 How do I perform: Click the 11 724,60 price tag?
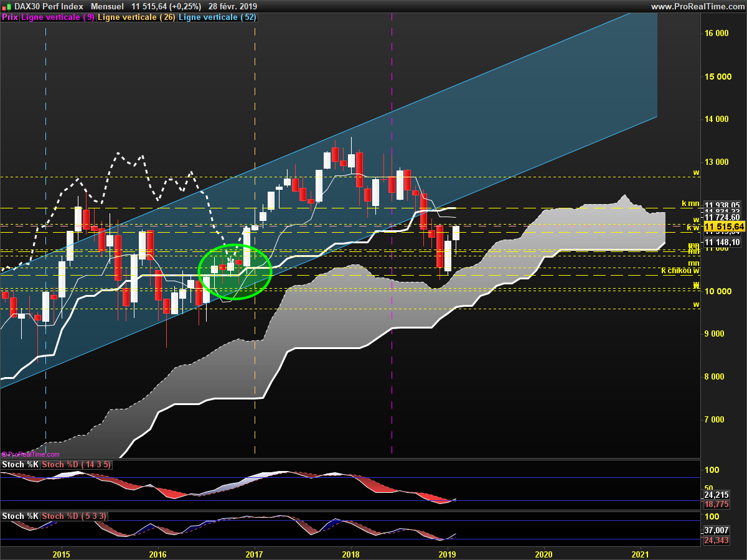722,217
